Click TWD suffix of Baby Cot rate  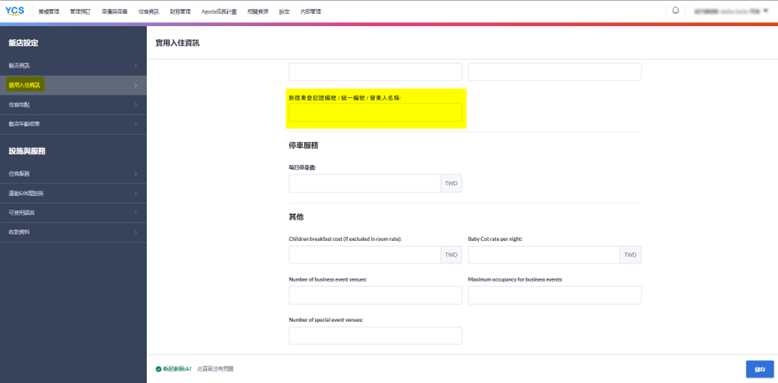[630, 255]
